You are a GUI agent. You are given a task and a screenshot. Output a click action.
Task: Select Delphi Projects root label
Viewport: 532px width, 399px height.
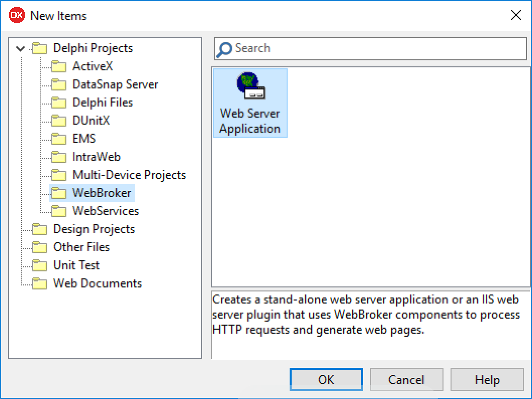pyautogui.click(x=93, y=48)
